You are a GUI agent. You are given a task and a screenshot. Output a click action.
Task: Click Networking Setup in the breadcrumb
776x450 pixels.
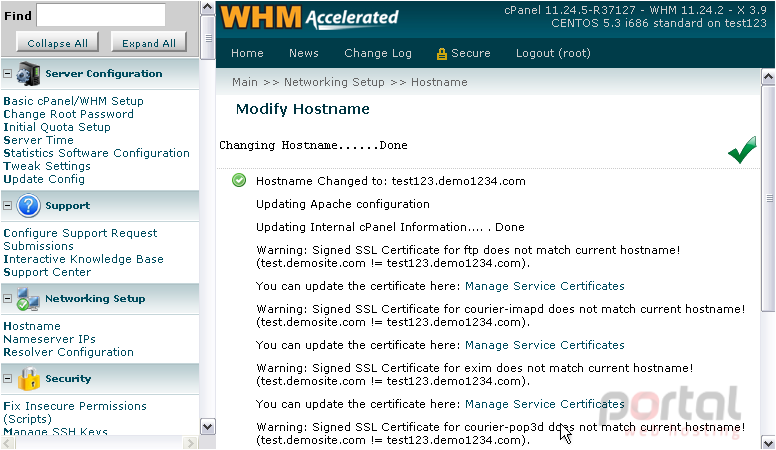point(334,82)
